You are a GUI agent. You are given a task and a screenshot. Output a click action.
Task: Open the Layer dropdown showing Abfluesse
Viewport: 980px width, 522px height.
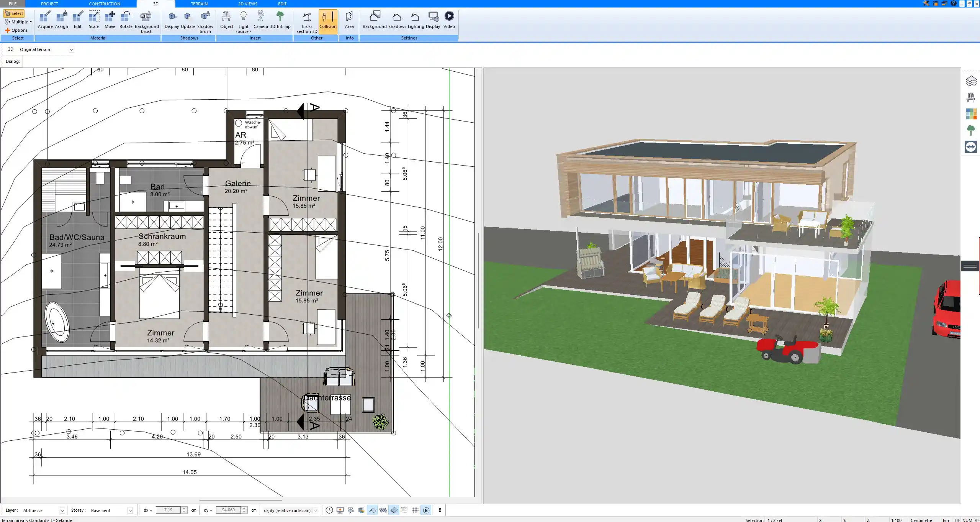coord(62,510)
